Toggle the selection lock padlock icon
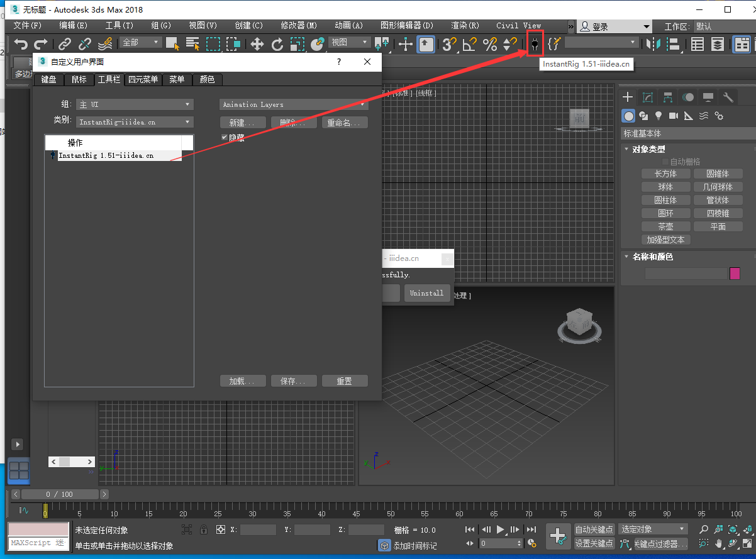Image resolution: width=756 pixels, height=559 pixels. (x=204, y=529)
